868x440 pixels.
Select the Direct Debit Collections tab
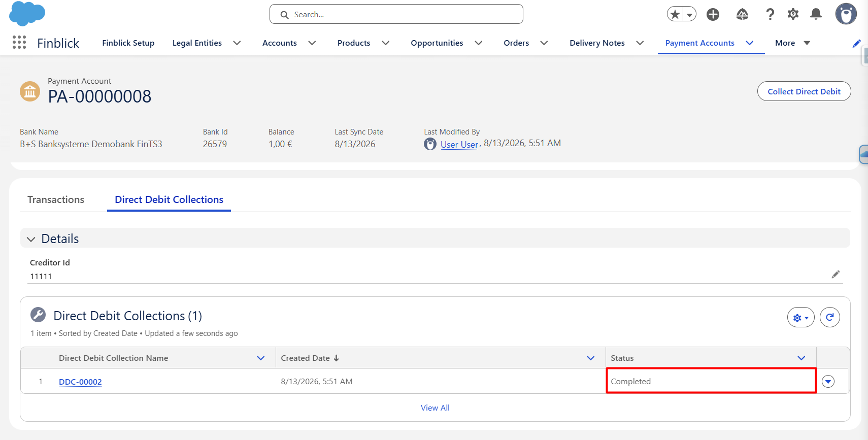pos(169,199)
